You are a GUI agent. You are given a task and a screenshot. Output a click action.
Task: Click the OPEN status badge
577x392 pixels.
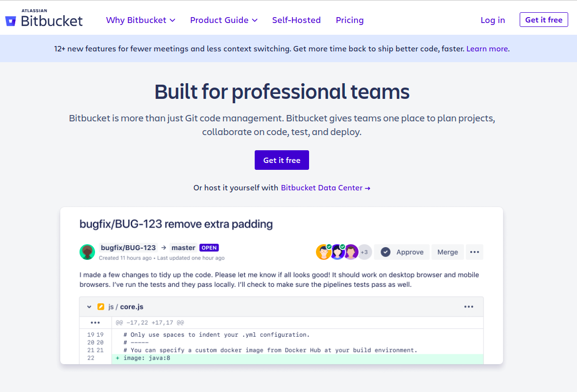[209, 248]
